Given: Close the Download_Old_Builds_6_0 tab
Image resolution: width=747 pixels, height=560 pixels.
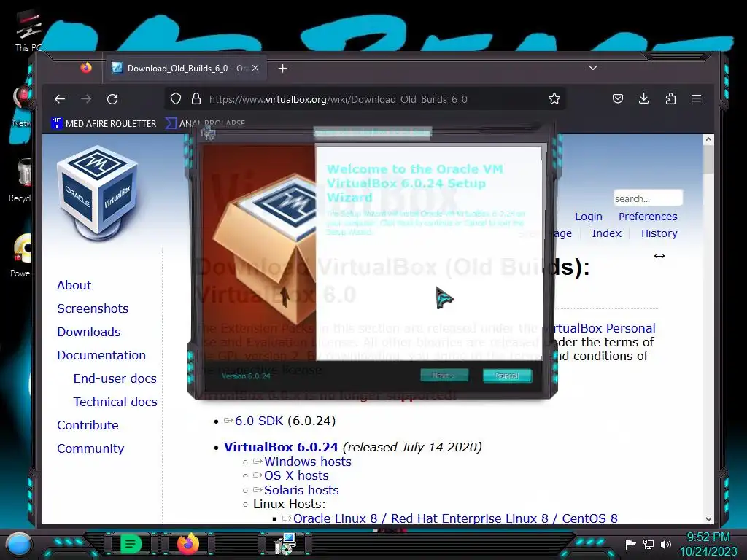Looking at the screenshot, I should pos(255,68).
